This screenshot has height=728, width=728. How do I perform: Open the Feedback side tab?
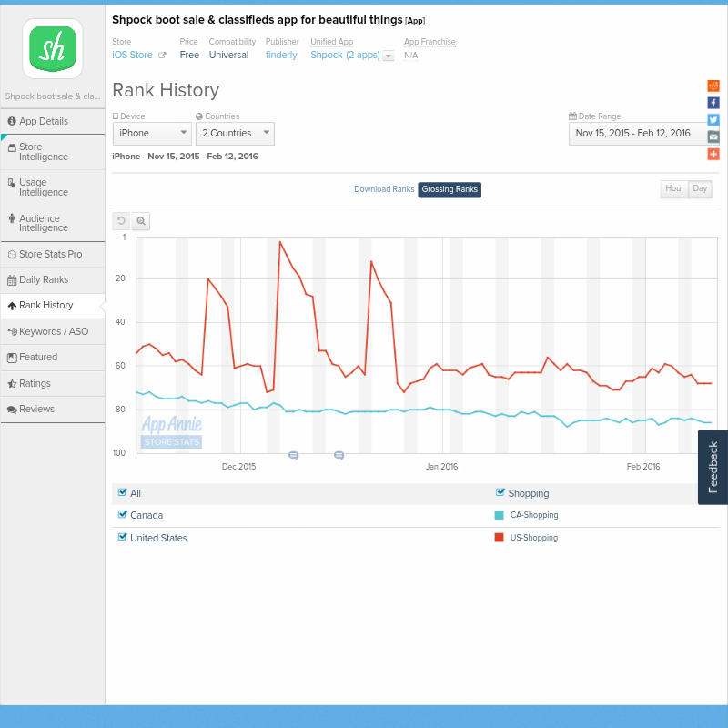(x=713, y=467)
